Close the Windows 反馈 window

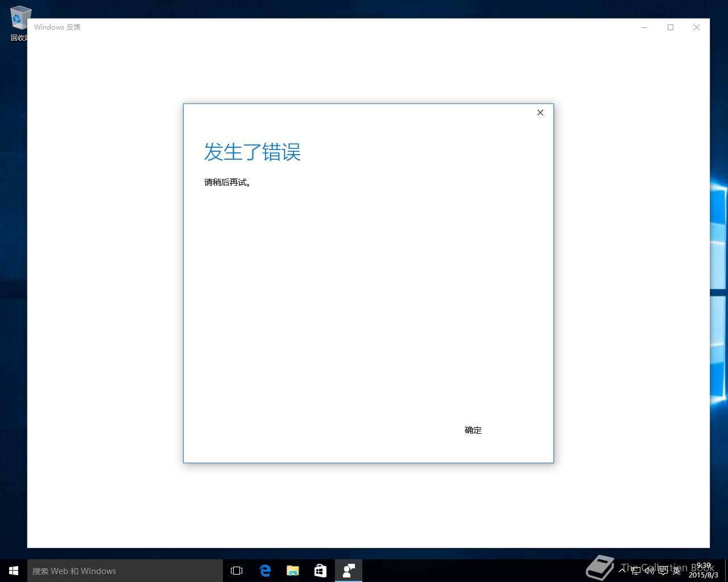click(697, 27)
